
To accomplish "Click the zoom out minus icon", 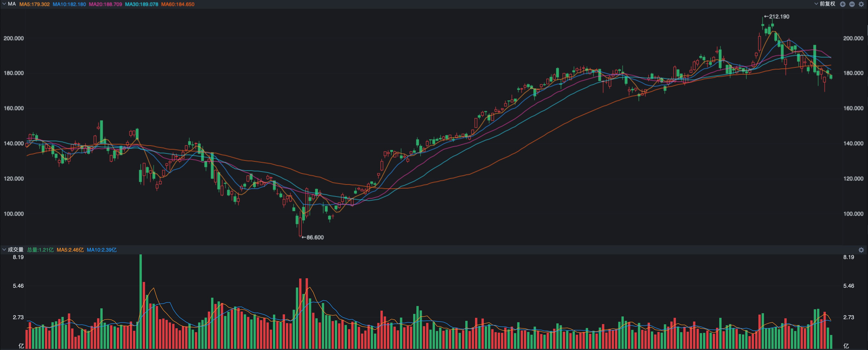I will tap(852, 4).
